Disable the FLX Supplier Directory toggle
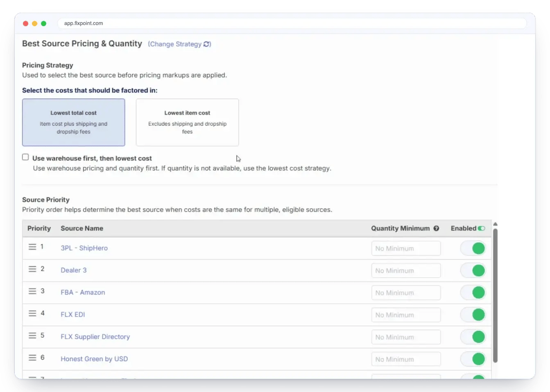 pos(473,337)
